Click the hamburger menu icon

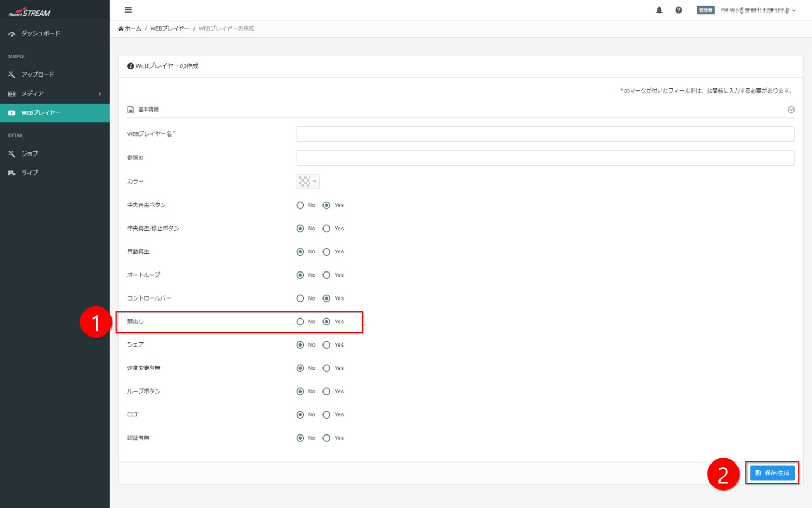[128, 10]
